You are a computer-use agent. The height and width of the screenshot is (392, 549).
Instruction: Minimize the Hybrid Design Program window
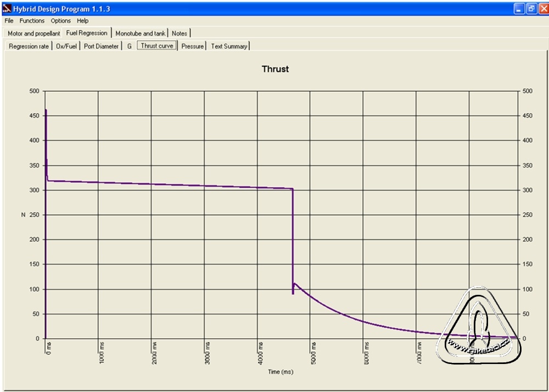519,9
